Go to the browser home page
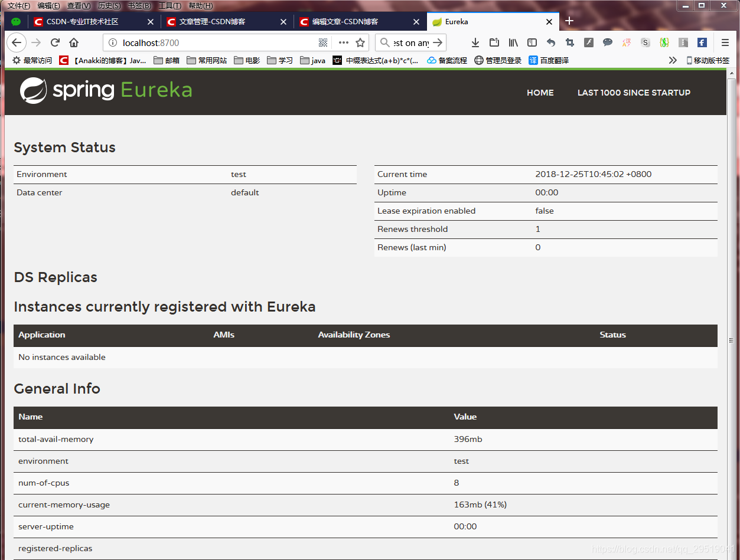The image size is (740, 560). [74, 42]
